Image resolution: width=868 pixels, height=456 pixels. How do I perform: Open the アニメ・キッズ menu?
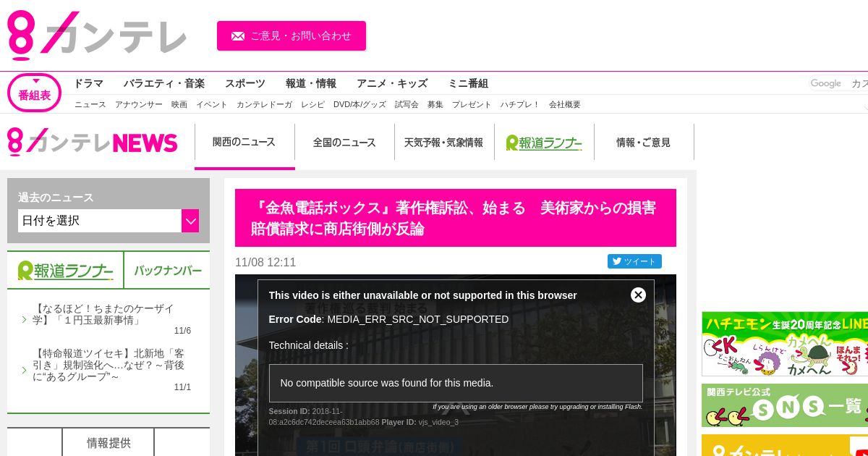pos(392,83)
